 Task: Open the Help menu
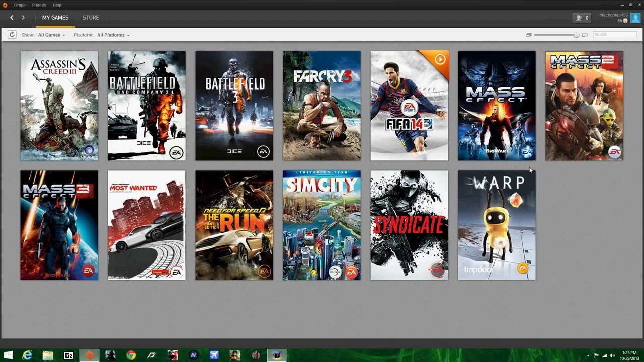[57, 5]
